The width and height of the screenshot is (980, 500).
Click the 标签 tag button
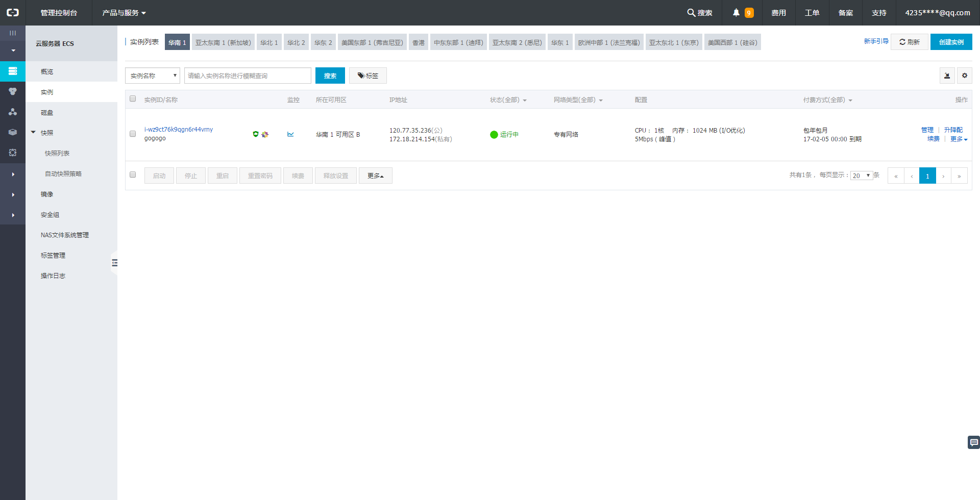point(368,76)
